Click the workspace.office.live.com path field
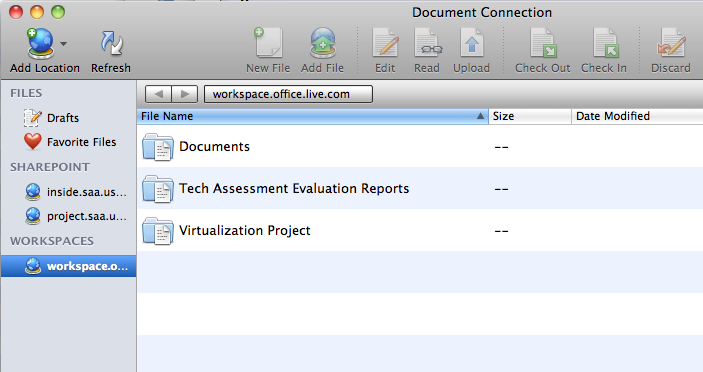The width and height of the screenshot is (703, 372). 288,94
